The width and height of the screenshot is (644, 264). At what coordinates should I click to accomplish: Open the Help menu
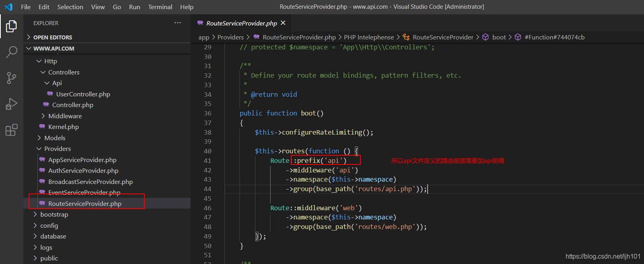pyautogui.click(x=187, y=7)
